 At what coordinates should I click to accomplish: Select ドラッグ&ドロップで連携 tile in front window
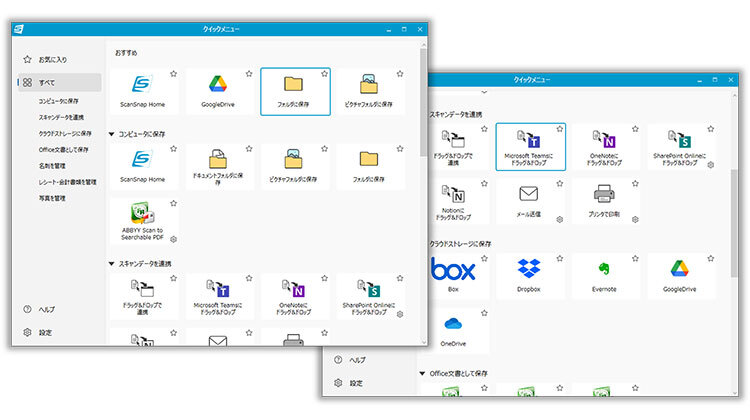tap(144, 296)
